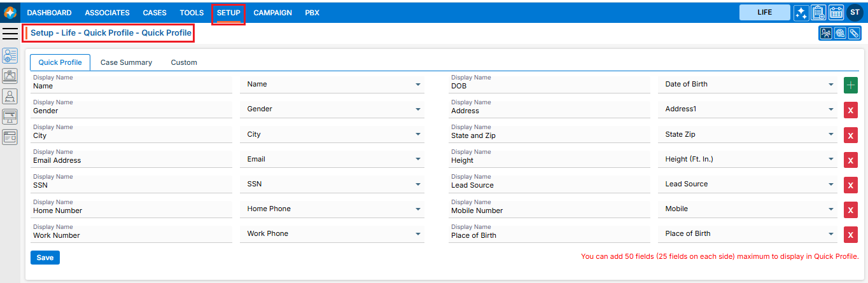Go to the CAMPAIGN menu

[272, 13]
